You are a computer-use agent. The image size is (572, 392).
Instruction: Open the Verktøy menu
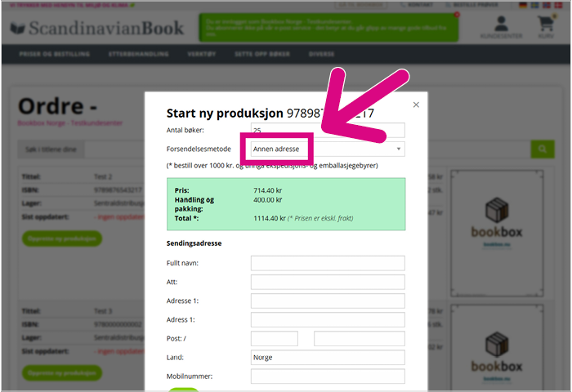point(202,54)
